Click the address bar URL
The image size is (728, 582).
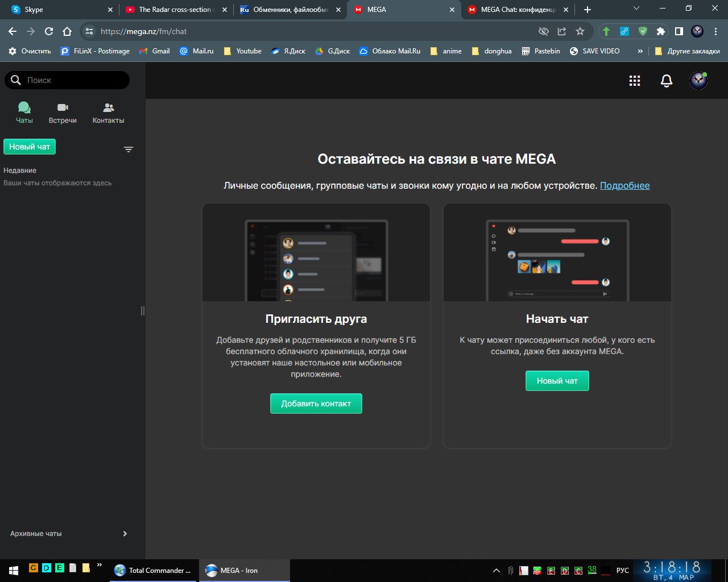click(x=143, y=31)
